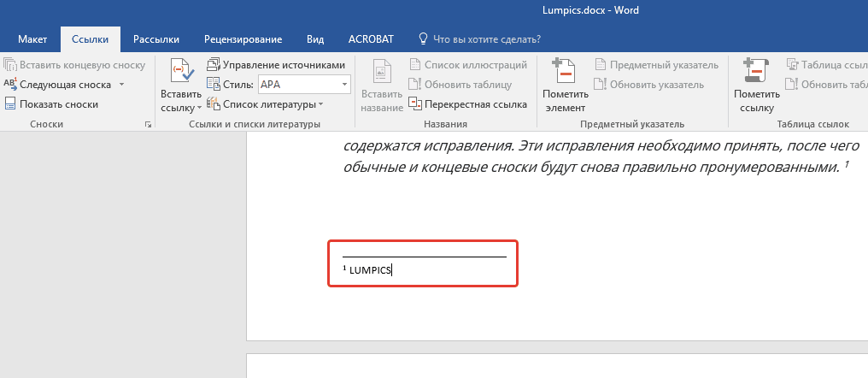Open the Сноски dialog launcher

[148, 125]
